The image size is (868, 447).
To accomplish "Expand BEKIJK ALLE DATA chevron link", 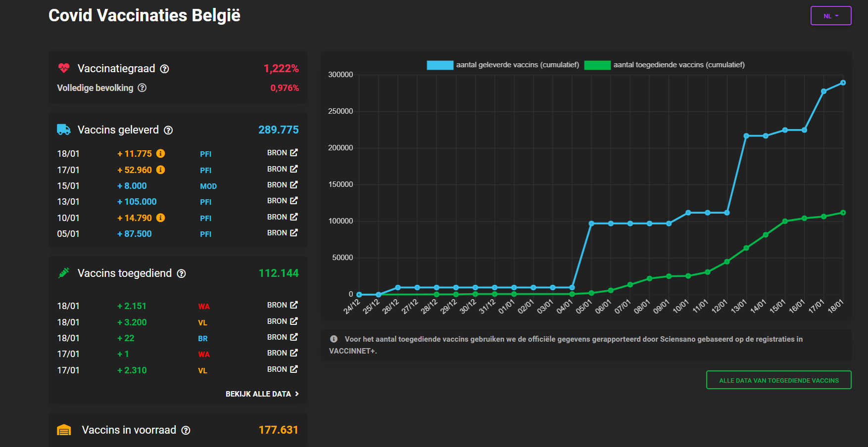I will pyautogui.click(x=262, y=394).
